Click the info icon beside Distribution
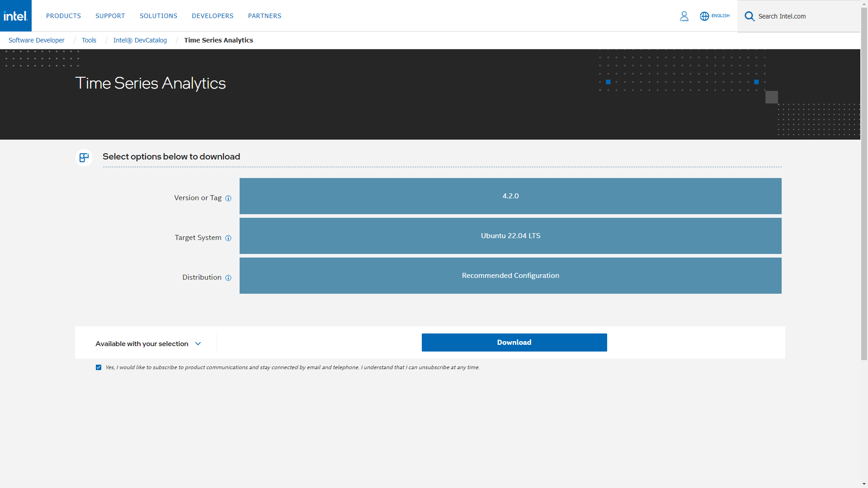 pos(228,278)
